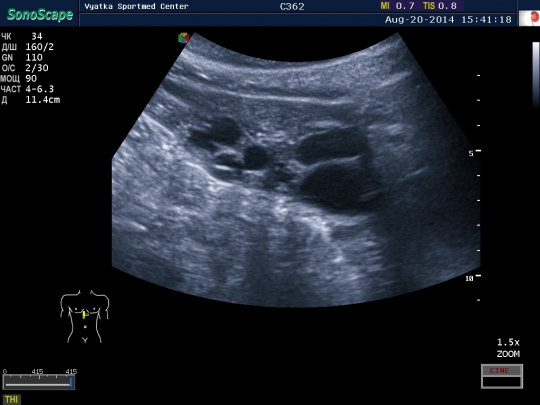
Task: Click the torso body marker pictogram
Action: pyautogui.click(x=85, y=316)
